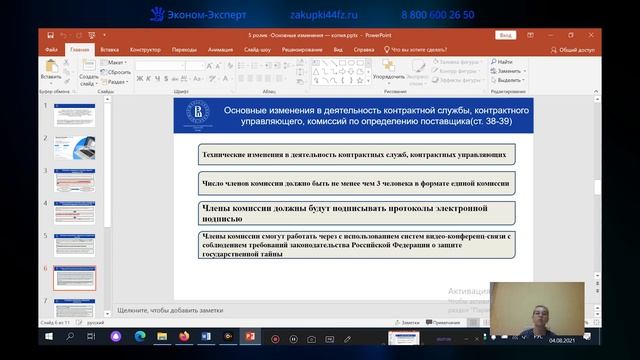Open the font size combo box
This screenshot has width=640, height=360.
pos(196,66)
